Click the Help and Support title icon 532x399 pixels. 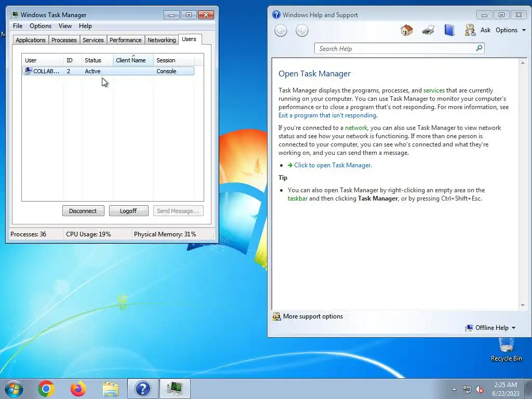coord(276,15)
